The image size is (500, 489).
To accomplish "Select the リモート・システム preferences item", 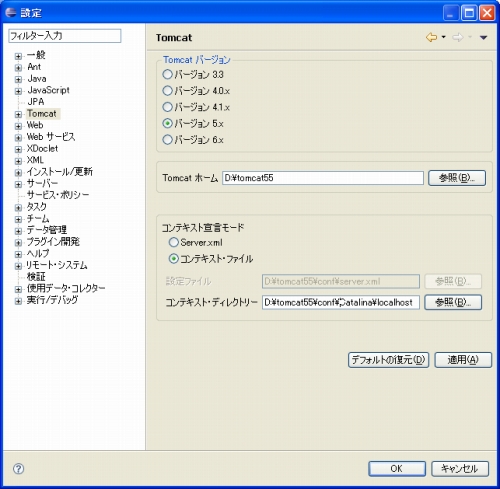I will click(x=57, y=265).
